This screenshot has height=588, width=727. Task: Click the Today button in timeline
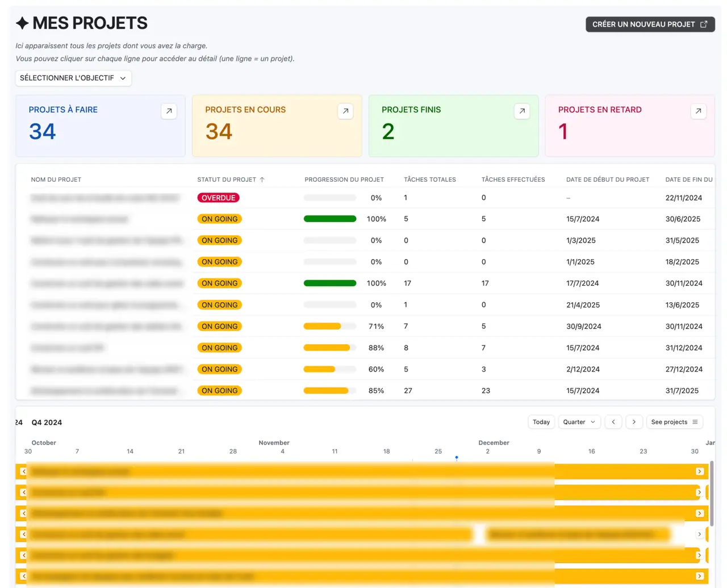[541, 422]
